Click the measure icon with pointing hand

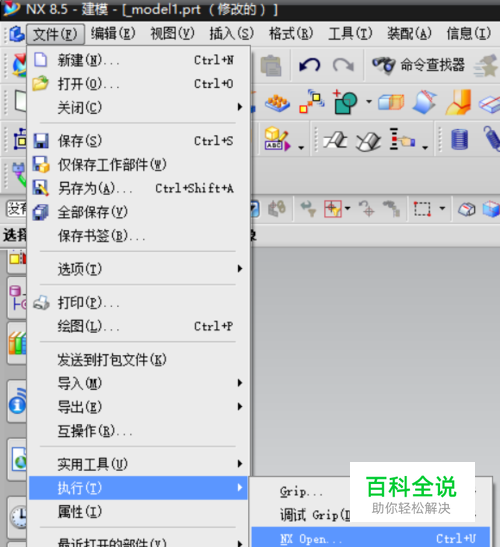coord(402,139)
